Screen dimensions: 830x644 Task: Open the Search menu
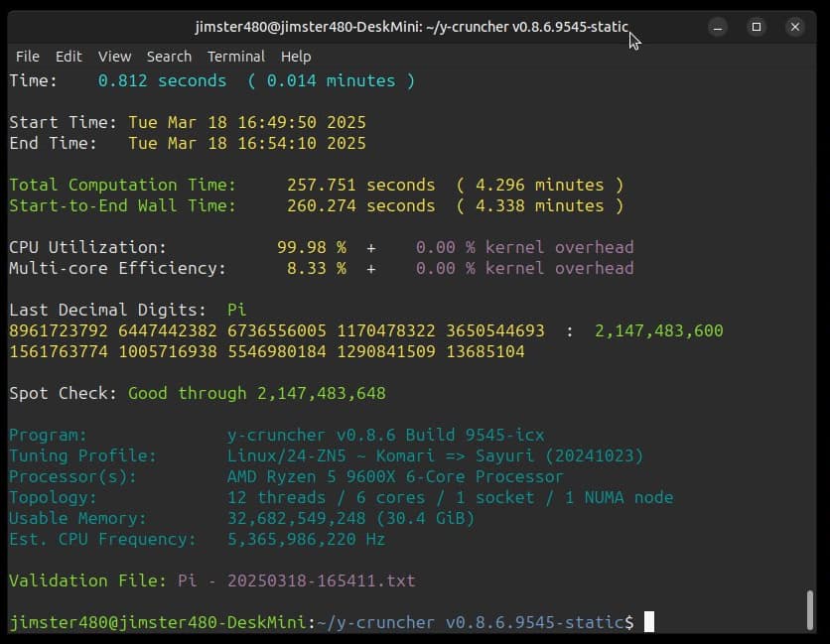click(169, 57)
